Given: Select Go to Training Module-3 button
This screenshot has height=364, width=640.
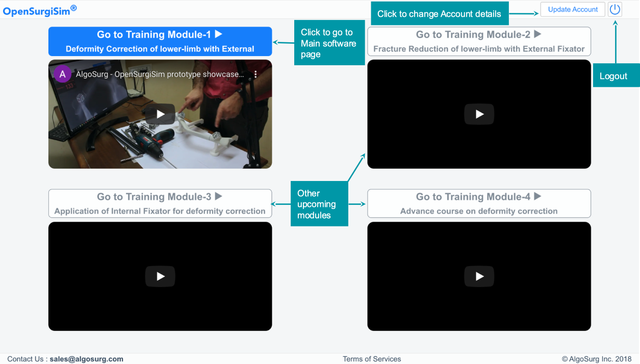Looking at the screenshot, I should (x=160, y=203).
